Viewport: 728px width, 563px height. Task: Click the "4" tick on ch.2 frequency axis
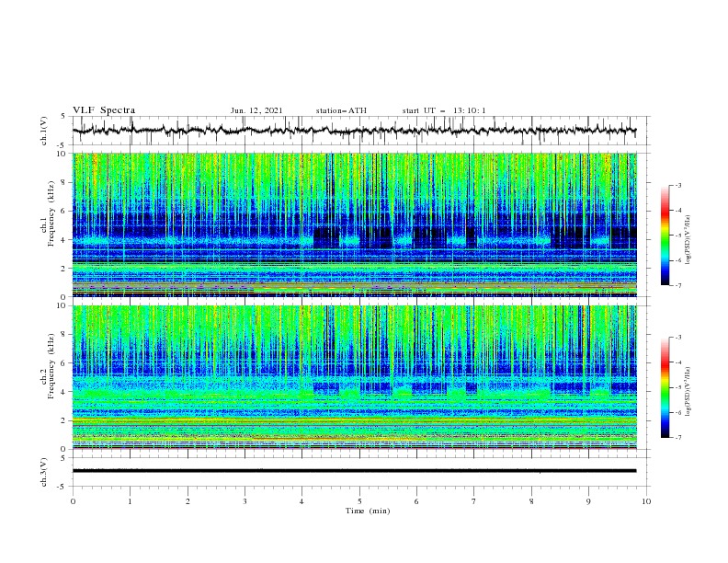[x=64, y=392]
